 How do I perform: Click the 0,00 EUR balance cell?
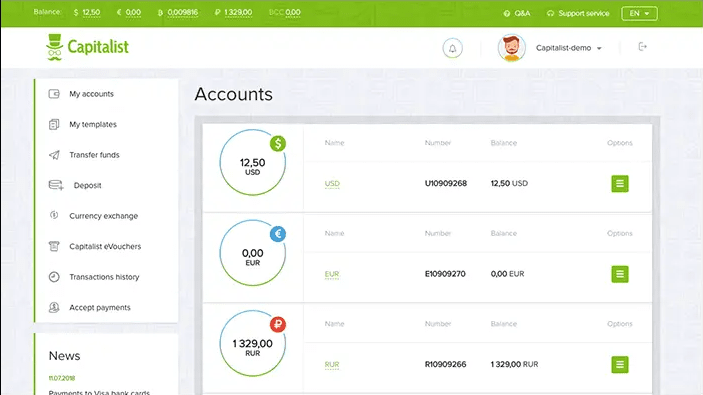pos(507,274)
